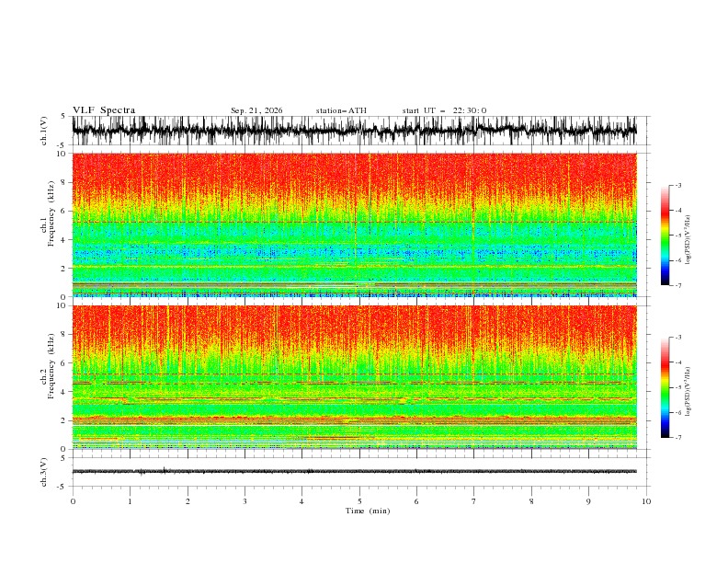
Task: Click the 0 minute tick label
Action: (x=73, y=501)
